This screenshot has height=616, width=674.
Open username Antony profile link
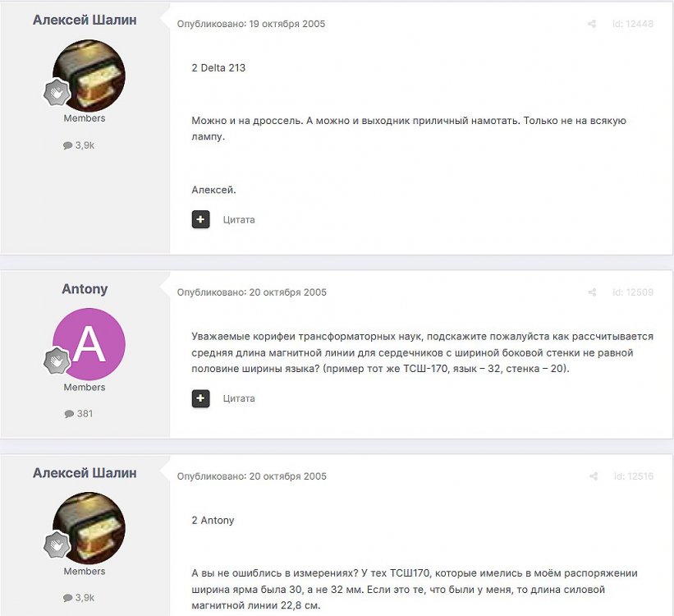click(x=85, y=288)
